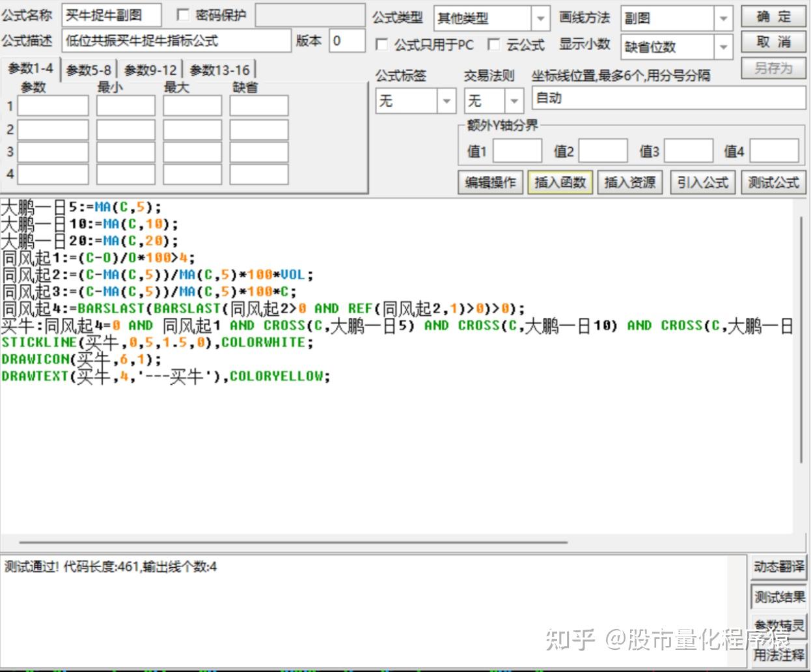Viewport: 811px width, 672px height.
Task: Tick the 密码保护 checkbox
Action: 183,15
